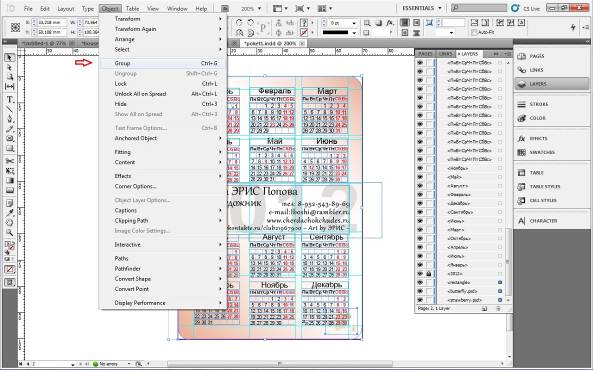
Task: Toggle visibility of the Ноябрь item
Action: [x=420, y=168]
